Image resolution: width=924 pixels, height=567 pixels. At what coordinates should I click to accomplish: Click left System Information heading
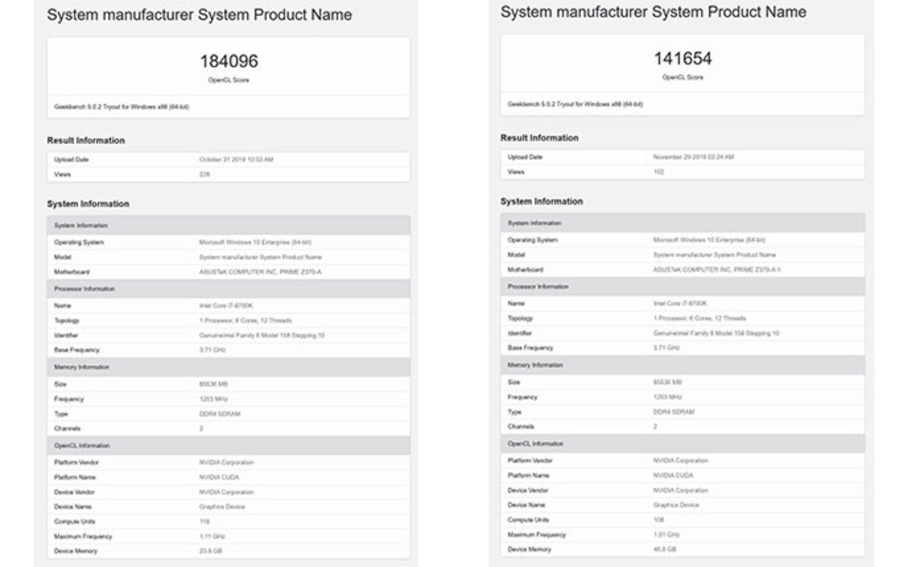88,204
